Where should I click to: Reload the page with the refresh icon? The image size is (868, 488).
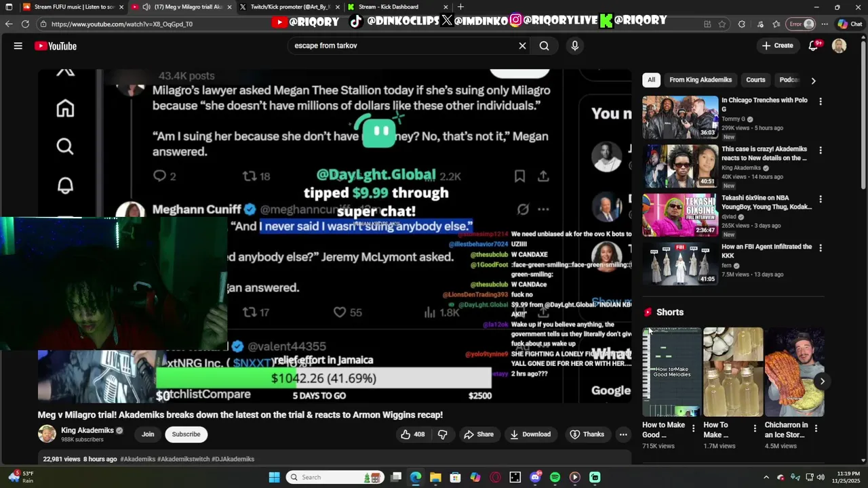pyautogui.click(x=25, y=24)
